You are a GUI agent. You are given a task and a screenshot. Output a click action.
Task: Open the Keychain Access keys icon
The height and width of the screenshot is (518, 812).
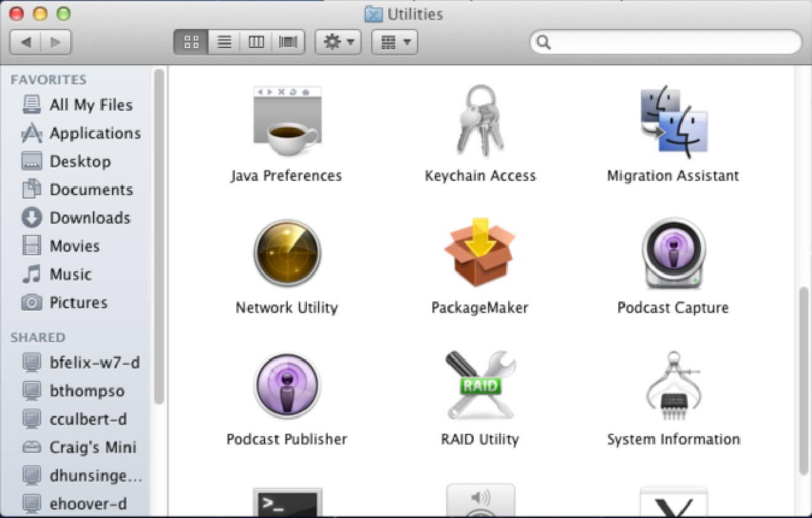click(480, 120)
